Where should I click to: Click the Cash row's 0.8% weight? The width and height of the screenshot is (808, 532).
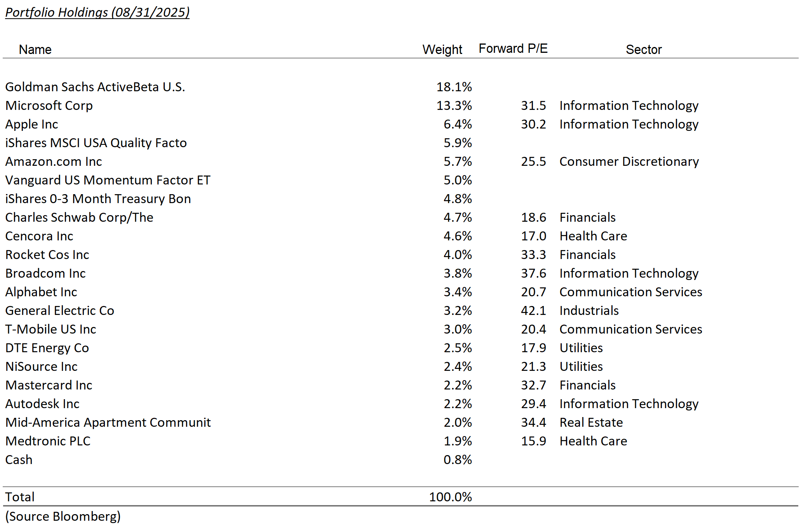(458, 460)
